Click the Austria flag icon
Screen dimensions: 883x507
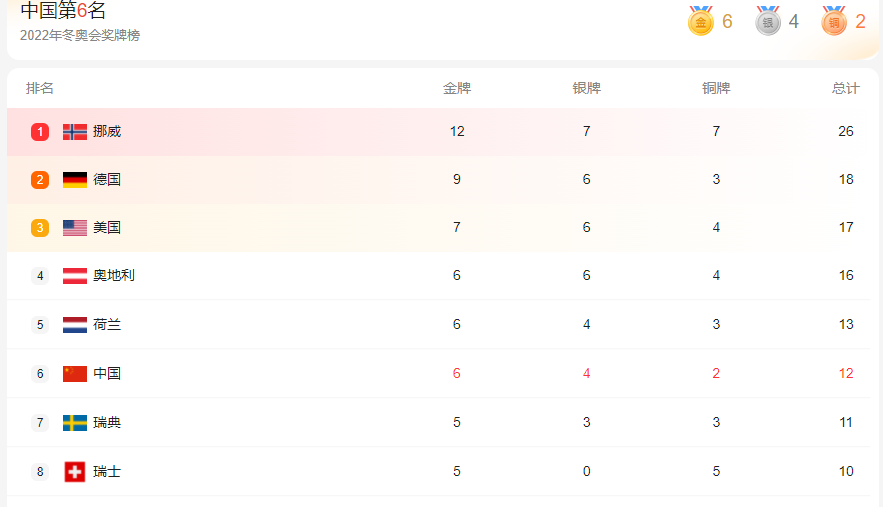pyautogui.click(x=75, y=275)
